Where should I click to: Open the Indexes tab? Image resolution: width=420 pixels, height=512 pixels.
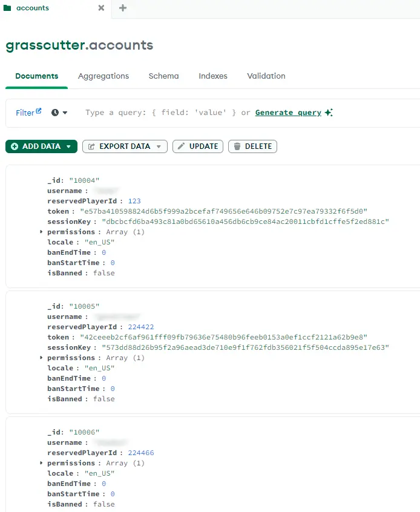213,76
